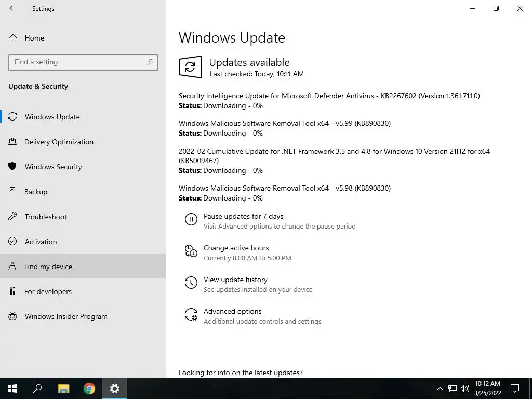Restore down the Settings window
The width and height of the screenshot is (532, 399).
(496, 8)
